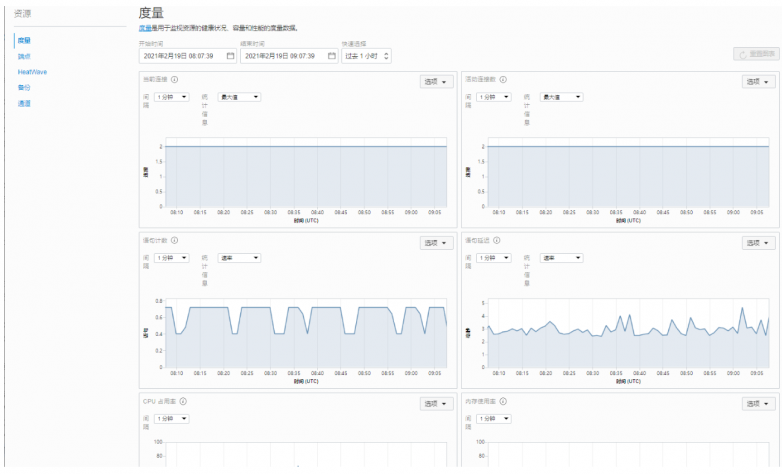Change 语句延迟 statistic dropdown
The height and width of the screenshot is (474, 782).
(562, 258)
